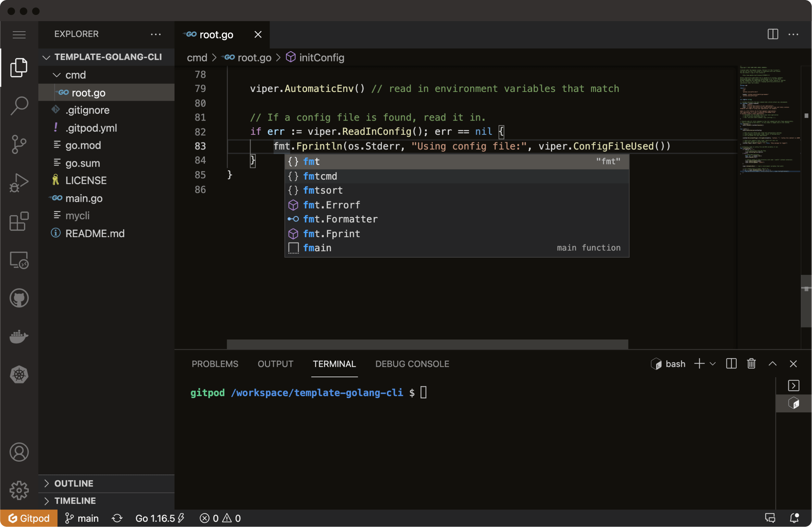Viewport: 812px width, 527px height.
Task: Open Source Control view icon
Action: 19,144
